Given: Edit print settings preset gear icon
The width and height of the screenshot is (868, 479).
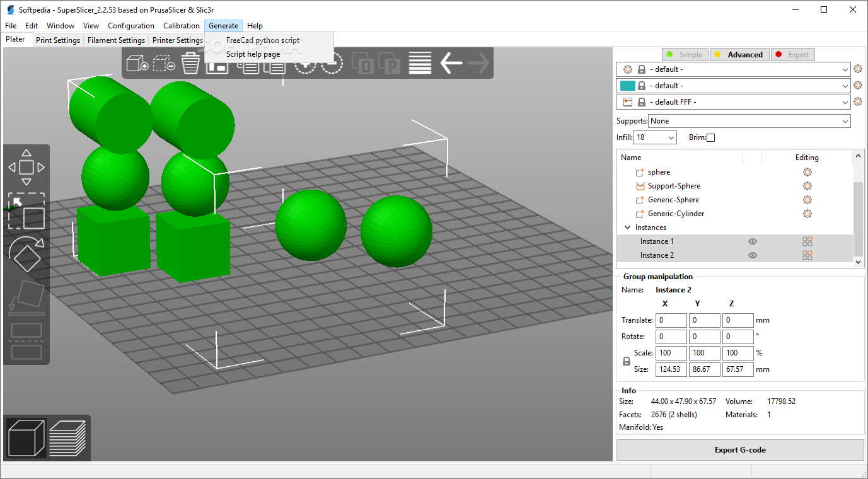Looking at the screenshot, I should (858, 69).
